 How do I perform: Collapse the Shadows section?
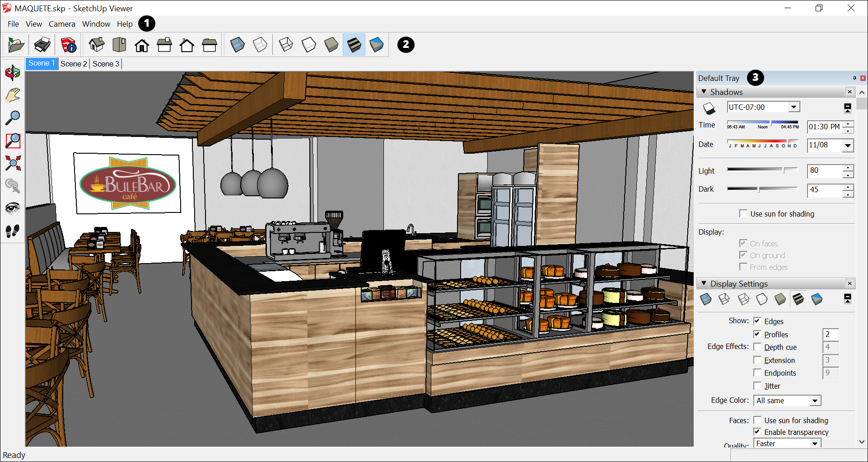pos(704,92)
